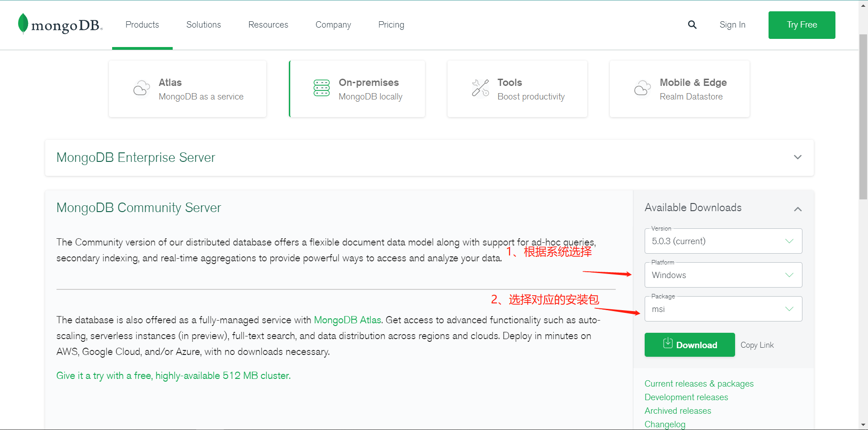Click the free 512 MB cluster link
The width and height of the screenshot is (868, 430).
(173, 376)
